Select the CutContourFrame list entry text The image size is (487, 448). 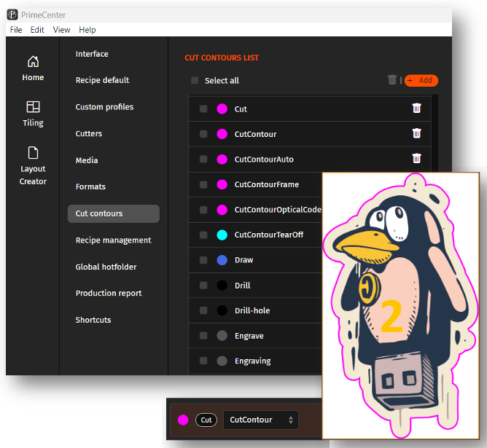[267, 184]
